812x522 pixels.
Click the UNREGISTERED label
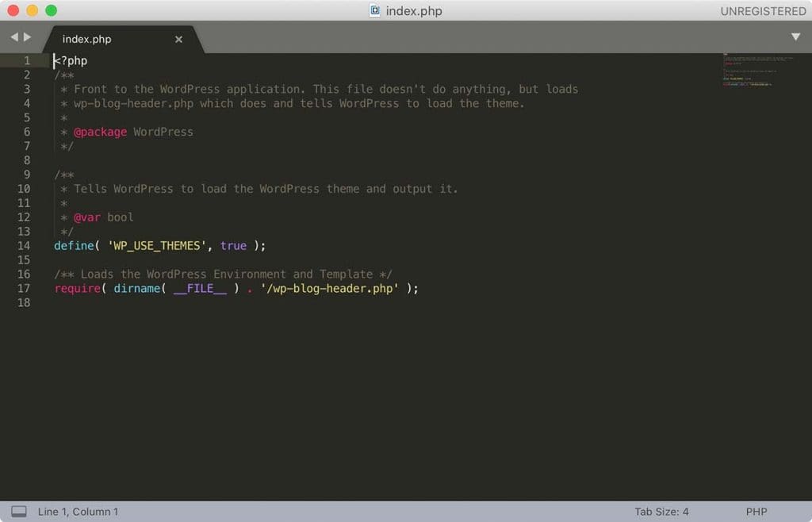(763, 11)
